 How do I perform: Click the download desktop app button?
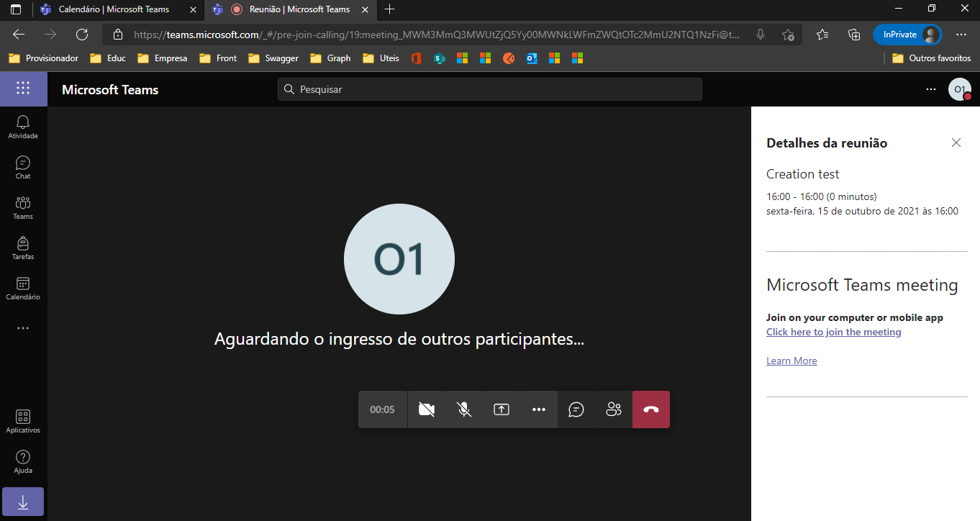pos(23,502)
